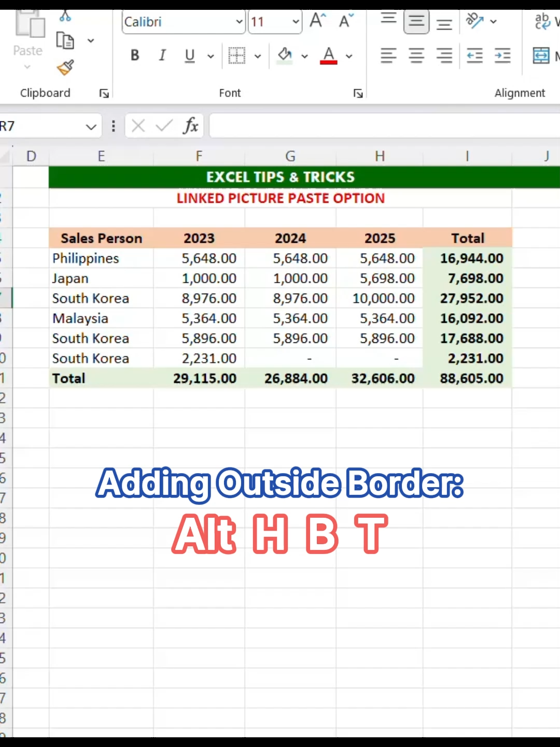Toggle bold formatting
Screen dimensions: 560x747
pyautogui.click(x=134, y=56)
